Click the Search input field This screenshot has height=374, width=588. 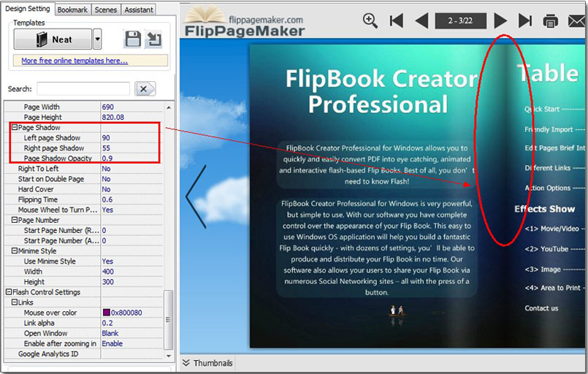coord(83,89)
